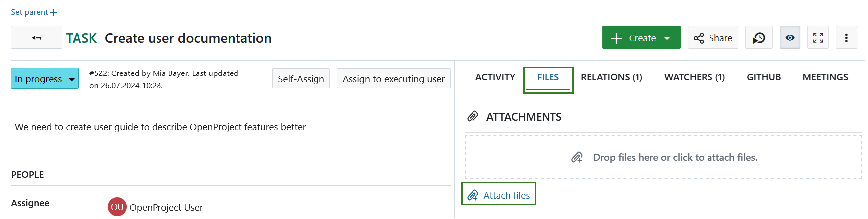Switch to the Activity tab
This screenshot has height=219, width=868.
[495, 77]
